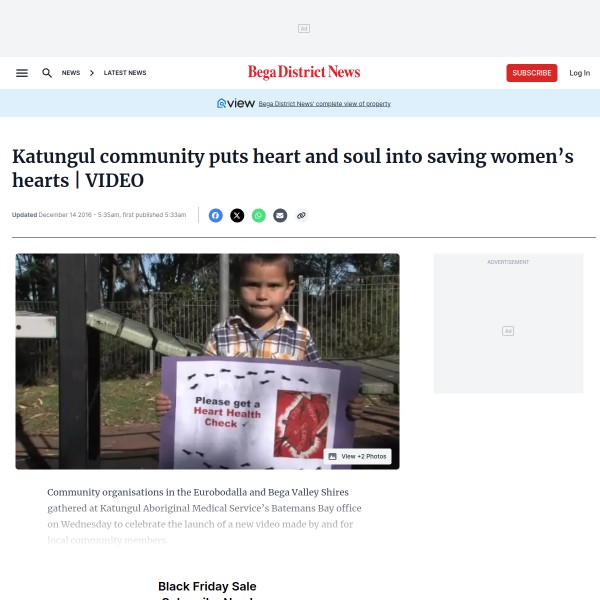This screenshot has width=600, height=600.
Task: Share article on X (Twitter)
Action: [x=237, y=215]
